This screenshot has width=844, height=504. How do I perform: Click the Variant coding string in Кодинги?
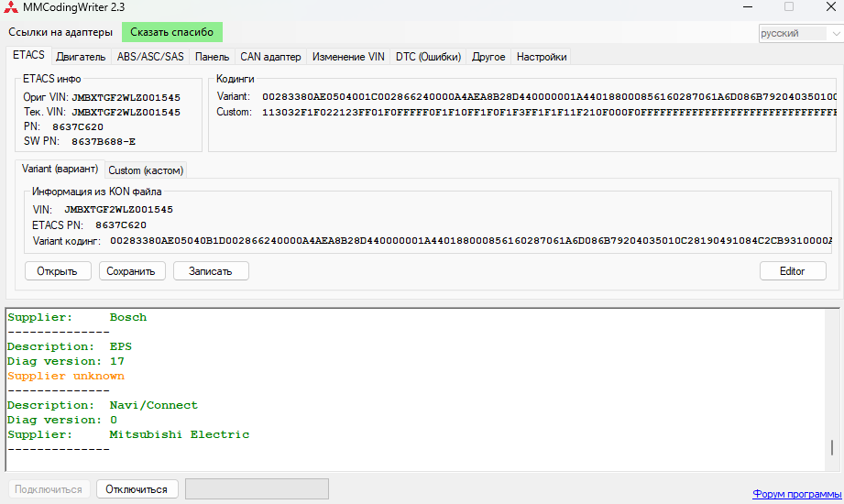tap(550, 97)
